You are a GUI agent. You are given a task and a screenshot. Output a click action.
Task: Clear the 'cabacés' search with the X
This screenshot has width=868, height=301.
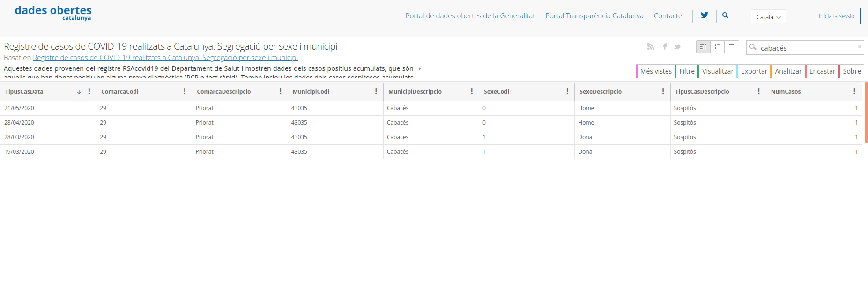[860, 47]
